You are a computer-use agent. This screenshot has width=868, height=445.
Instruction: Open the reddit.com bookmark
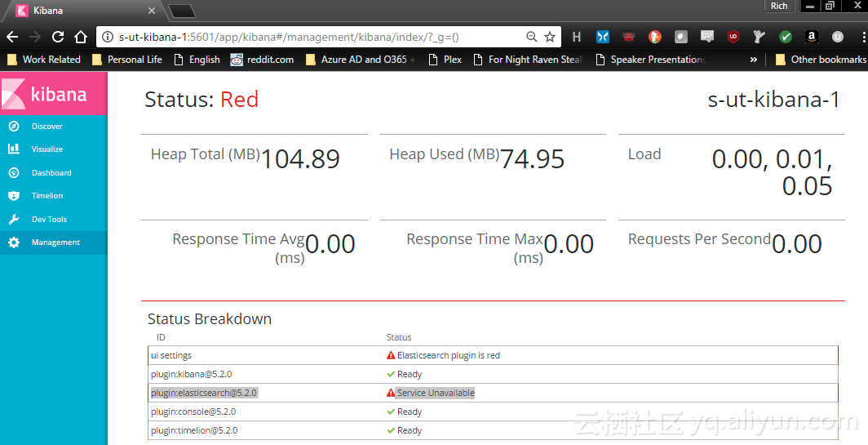263,60
